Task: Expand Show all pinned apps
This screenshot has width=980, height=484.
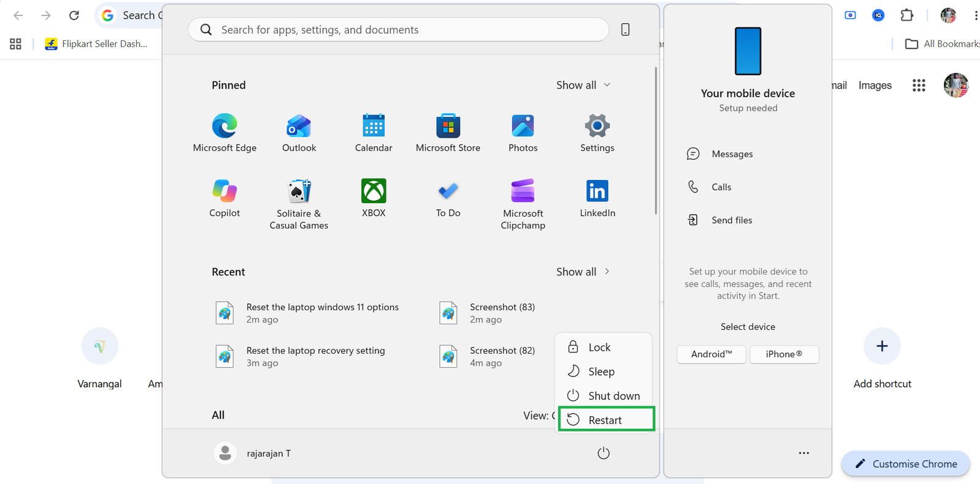Action: tap(583, 85)
